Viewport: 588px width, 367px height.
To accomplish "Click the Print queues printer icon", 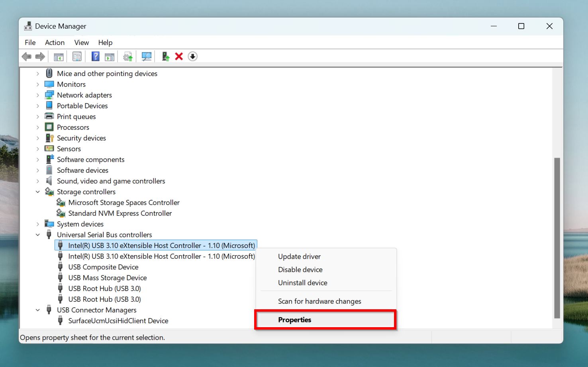I will click(x=49, y=116).
